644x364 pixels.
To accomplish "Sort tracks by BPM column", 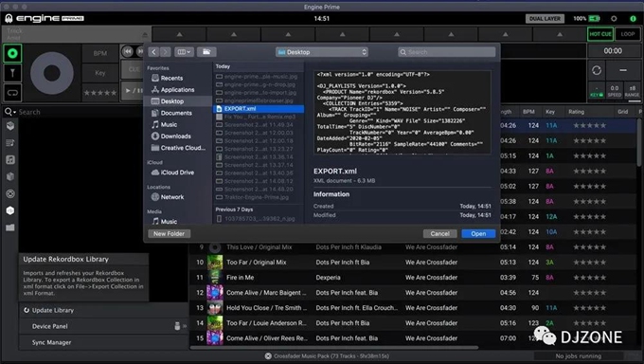I will [x=528, y=112].
